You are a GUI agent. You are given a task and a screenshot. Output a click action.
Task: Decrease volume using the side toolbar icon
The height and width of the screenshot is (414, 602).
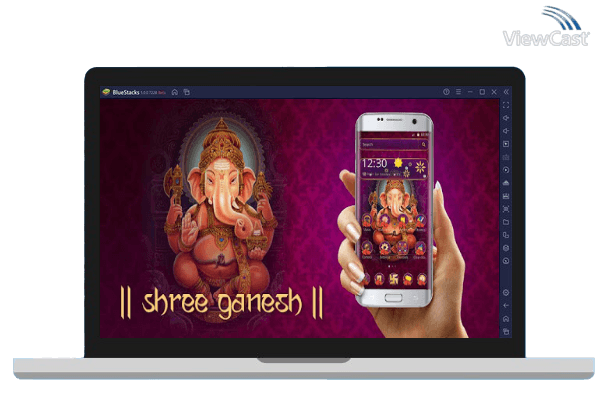(x=506, y=131)
